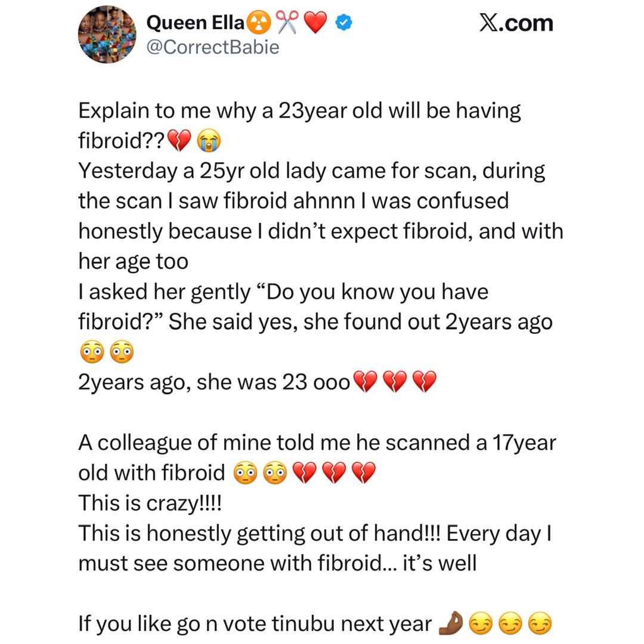
Task: Click the hand emoji after "next year"
Action: (450, 624)
